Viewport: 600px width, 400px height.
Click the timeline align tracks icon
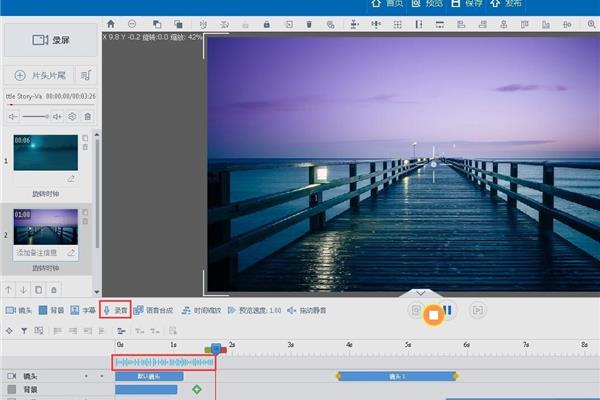pos(121,331)
